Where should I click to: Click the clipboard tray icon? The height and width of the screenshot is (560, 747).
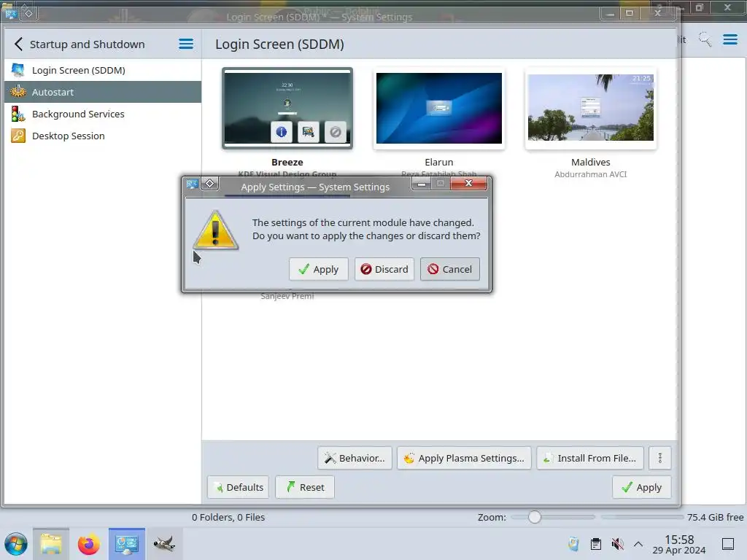595,544
